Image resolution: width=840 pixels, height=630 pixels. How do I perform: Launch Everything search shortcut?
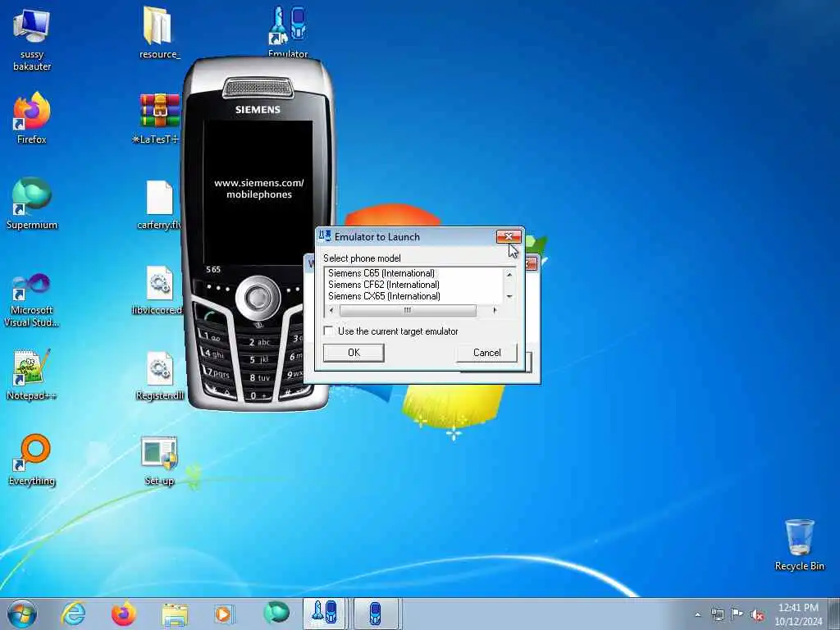tap(32, 459)
